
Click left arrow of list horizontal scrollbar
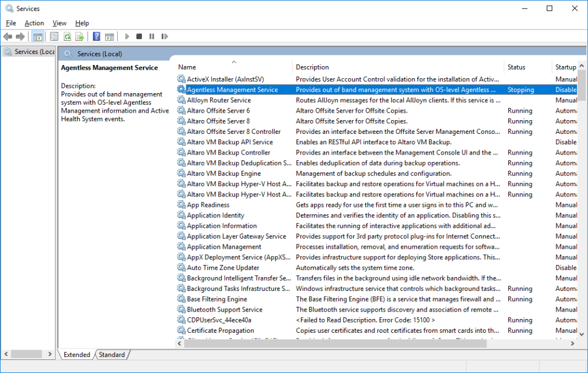180,343
